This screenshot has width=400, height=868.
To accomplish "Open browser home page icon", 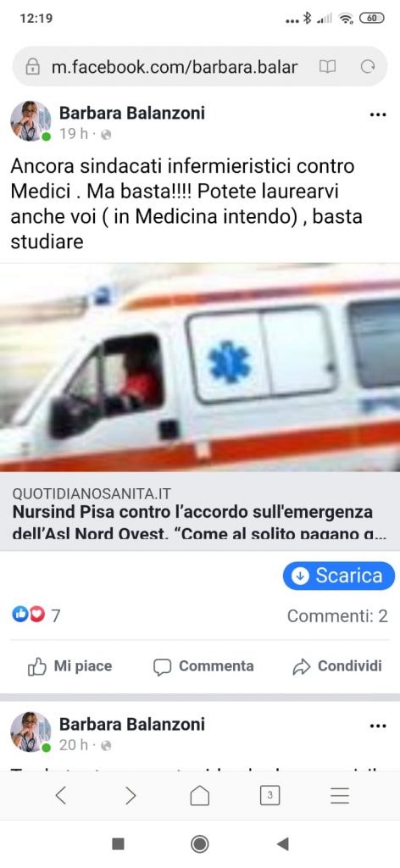I will point(200,795).
